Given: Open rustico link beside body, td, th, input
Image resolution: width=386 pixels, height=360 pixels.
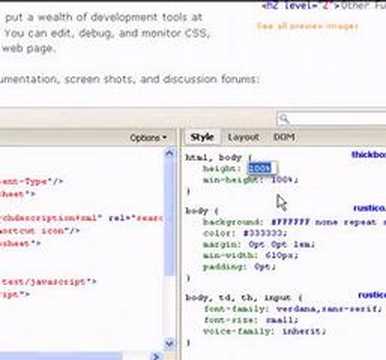Looking at the screenshot, I should coord(372,295).
